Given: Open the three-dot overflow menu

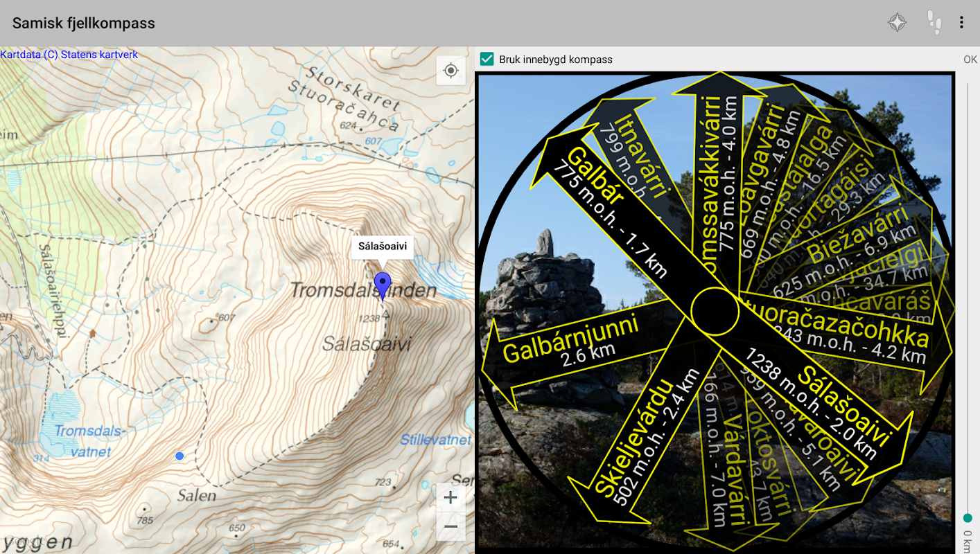Looking at the screenshot, I should click(961, 23).
